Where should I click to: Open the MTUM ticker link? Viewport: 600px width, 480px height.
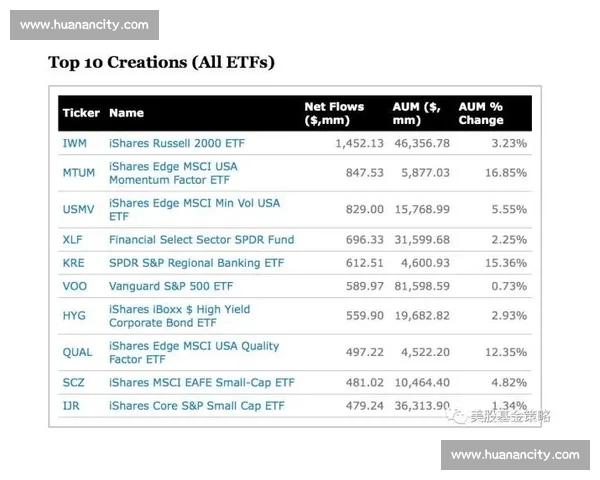pyautogui.click(x=79, y=173)
